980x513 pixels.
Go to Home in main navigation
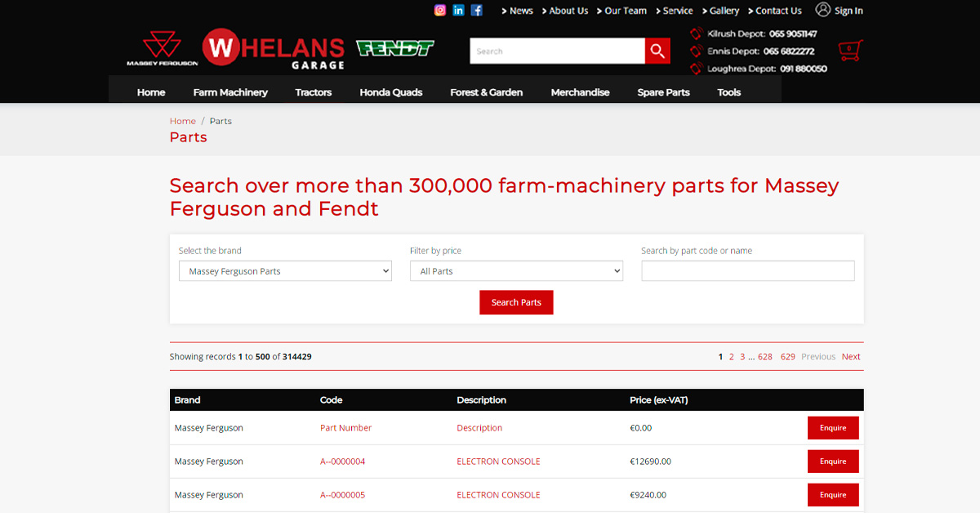click(x=151, y=92)
